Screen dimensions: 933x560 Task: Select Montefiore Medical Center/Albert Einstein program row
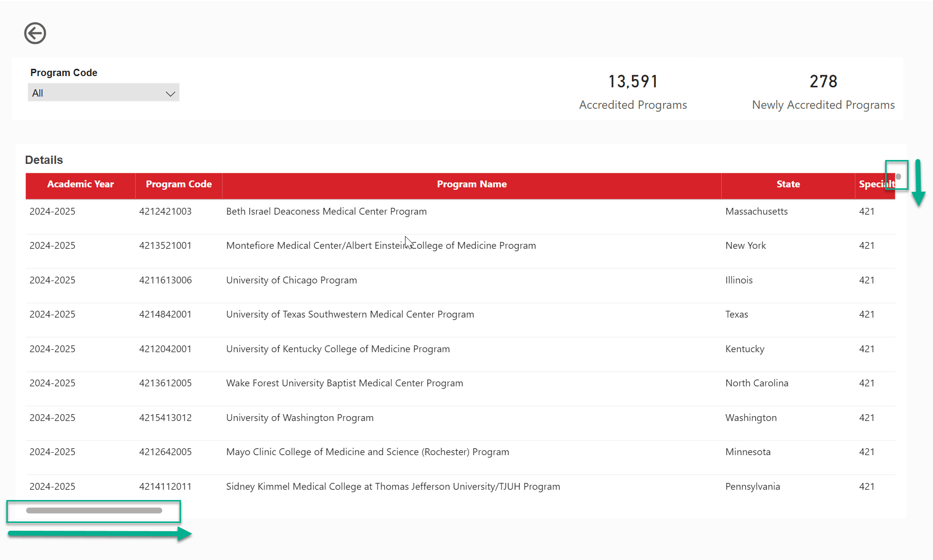coord(381,245)
